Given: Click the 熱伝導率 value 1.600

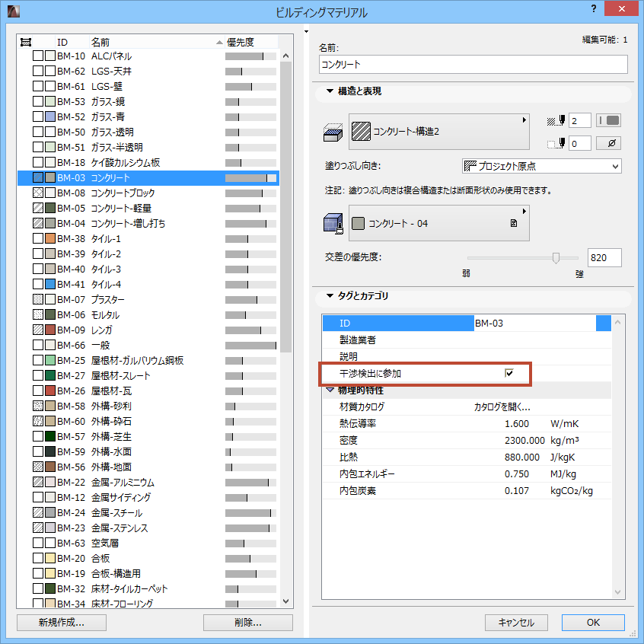Looking at the screenshot, I should (x=517, y=423).
